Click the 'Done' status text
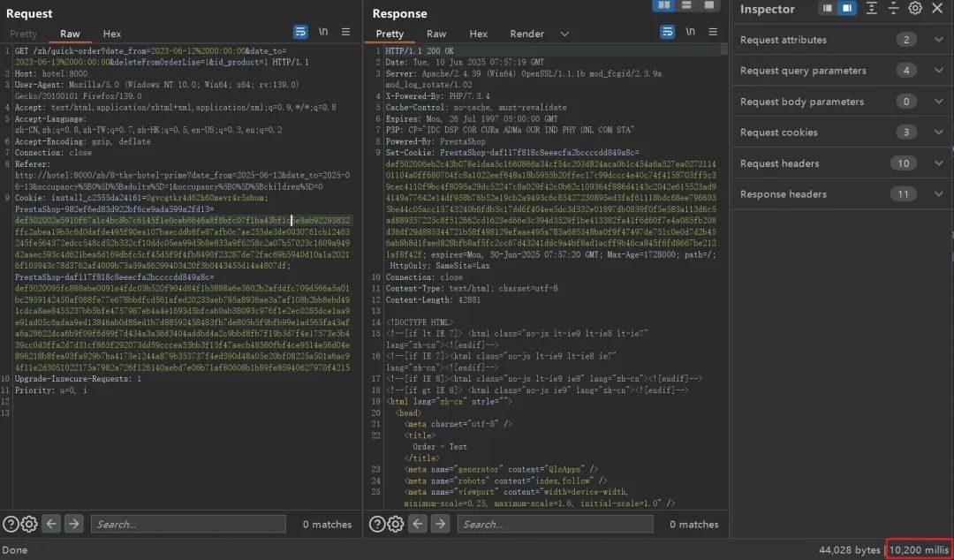The width and height of the screenshot is (954, 560). click(15, 549)
